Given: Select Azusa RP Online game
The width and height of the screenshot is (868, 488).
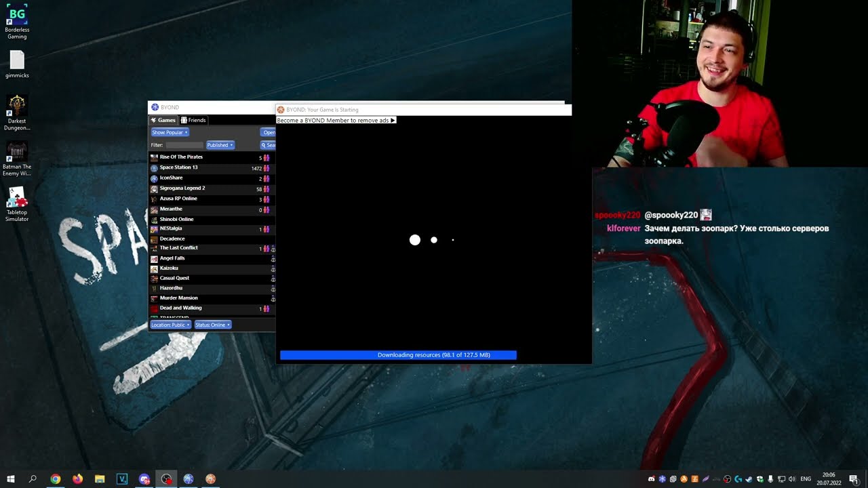Looking at the screenshot, I should (x=212, y=199).
